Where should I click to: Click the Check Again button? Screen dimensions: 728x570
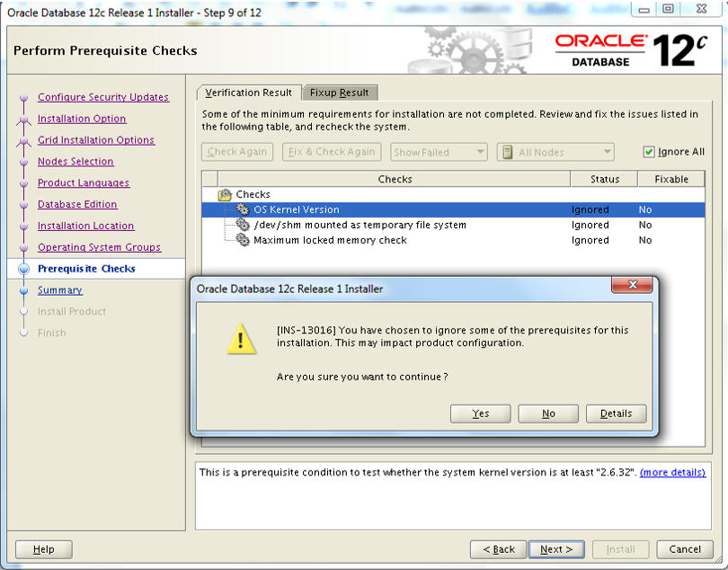tap(237, 152)
